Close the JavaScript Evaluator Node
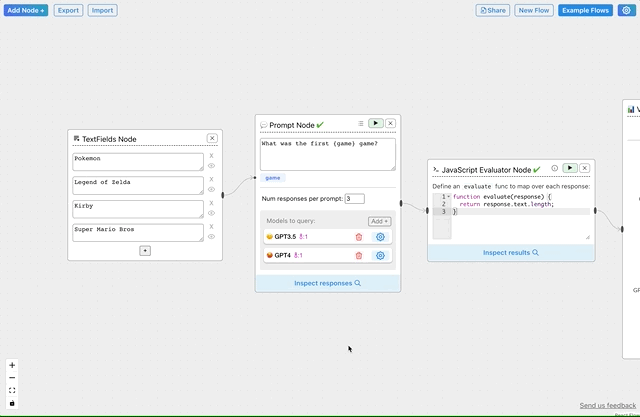Screen dimensions: 640x417 pyautogui.click(x=584, y=168)
